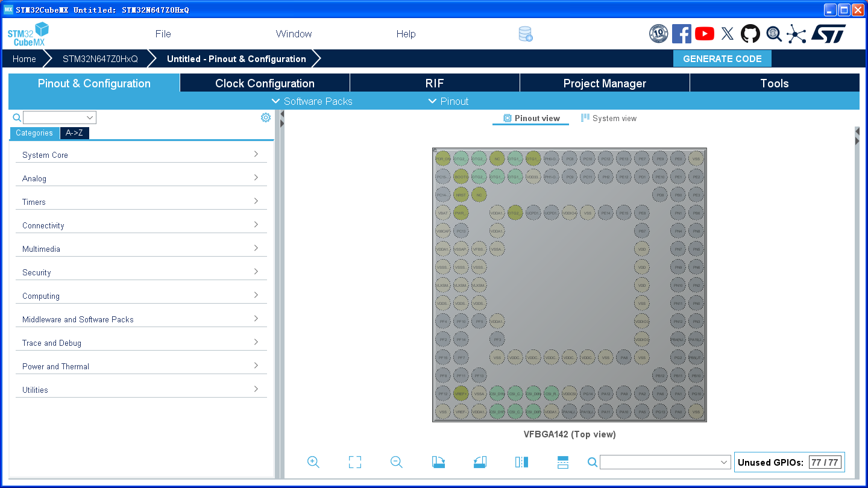Click pin PE13 on the chip

[624, 159]
